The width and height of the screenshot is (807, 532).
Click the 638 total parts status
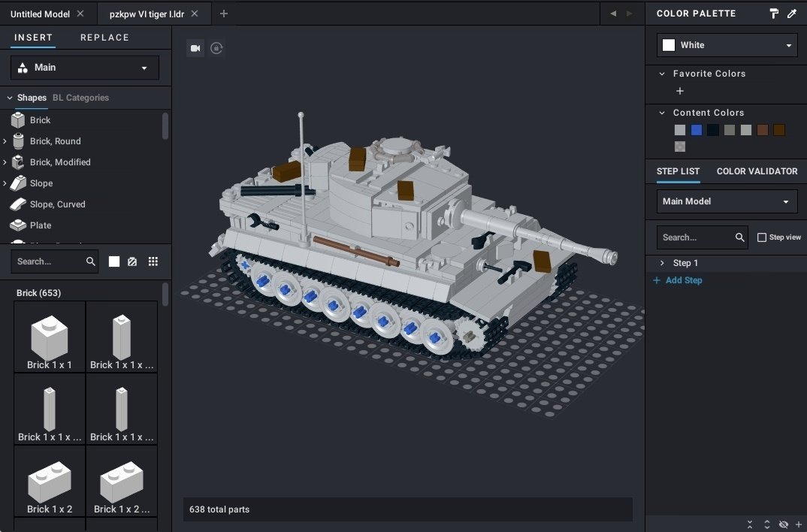(219, 509)
